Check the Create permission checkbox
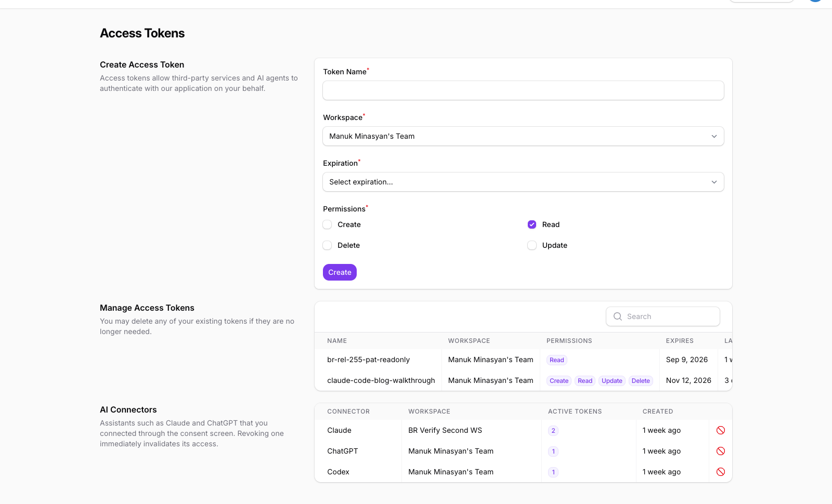Image resolution: width=832 pixels, height=504 pixels. [327, 224]
